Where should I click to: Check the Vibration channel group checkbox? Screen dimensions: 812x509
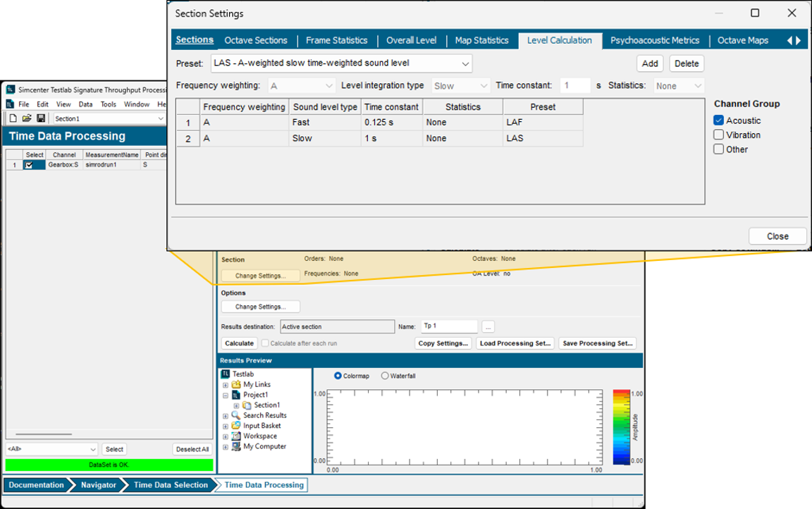tap(718, 135)
